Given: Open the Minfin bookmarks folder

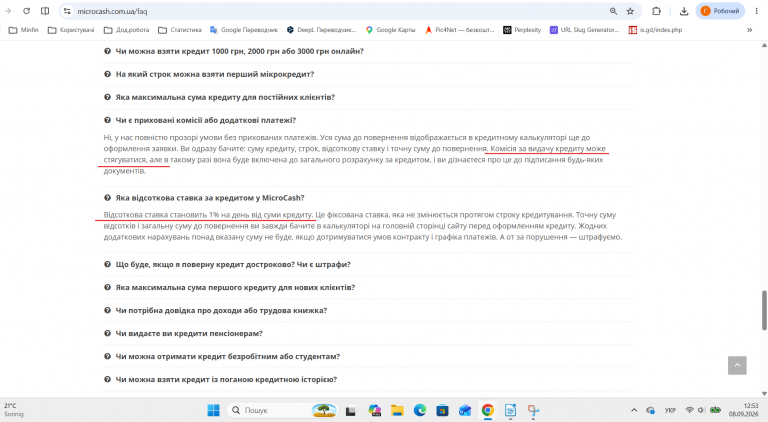Looking at the screenshot, I should click(x=24, y=30).
